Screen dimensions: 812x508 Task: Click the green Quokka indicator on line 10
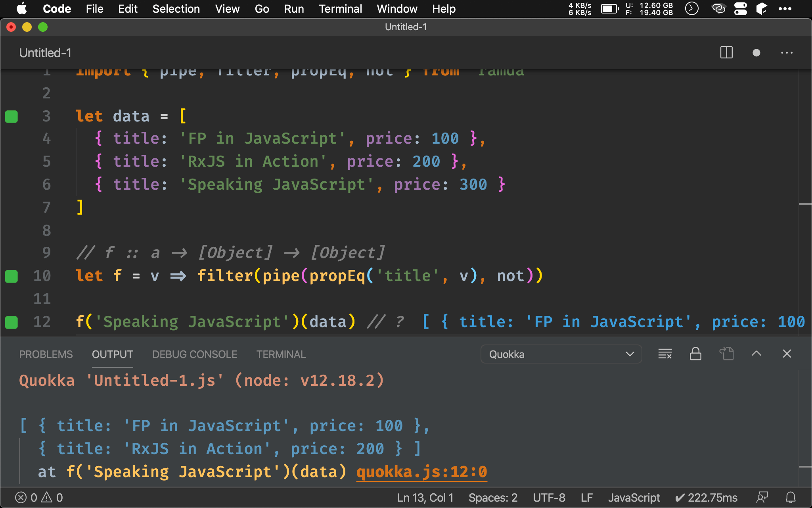11,276
